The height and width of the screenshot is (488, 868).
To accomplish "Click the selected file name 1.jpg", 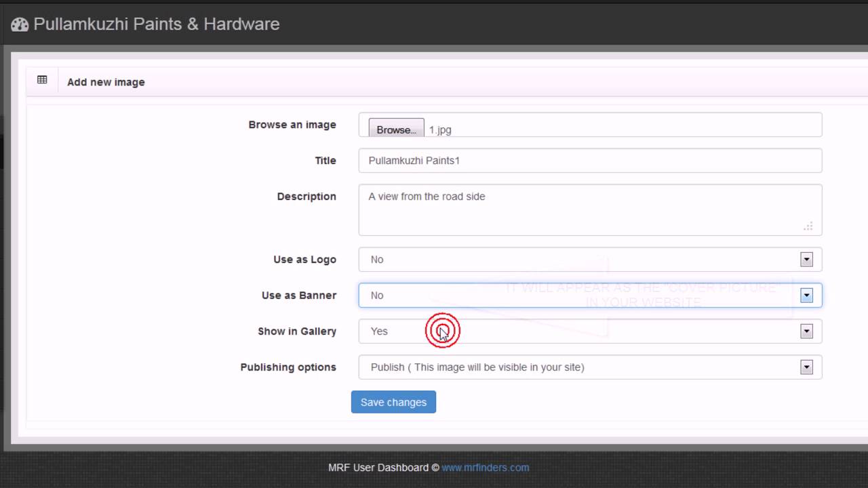I will tap(440, 129).
